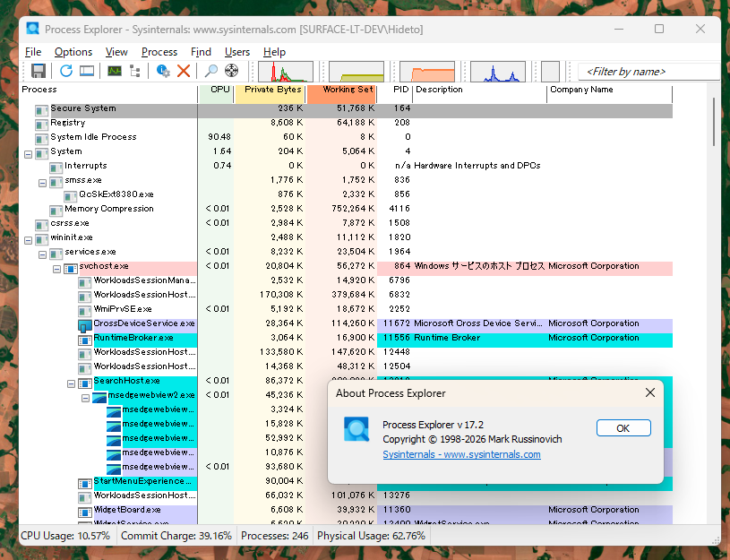The height and width of the screenshot is (560, 730).
Task: Click the Process Explorer icon in About dialog
Action: (356, 429)
